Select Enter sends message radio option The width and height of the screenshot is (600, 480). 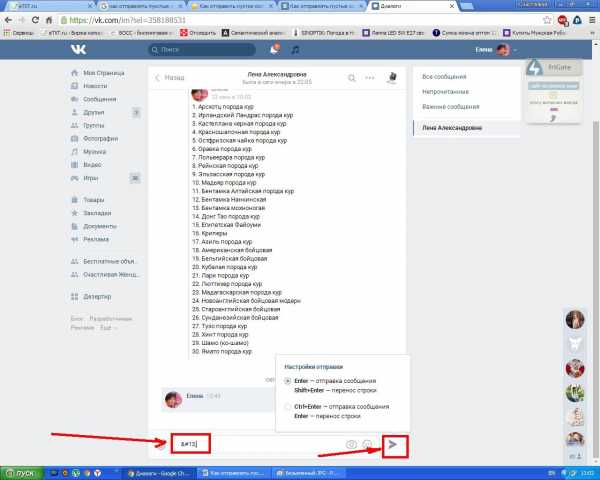287,381
